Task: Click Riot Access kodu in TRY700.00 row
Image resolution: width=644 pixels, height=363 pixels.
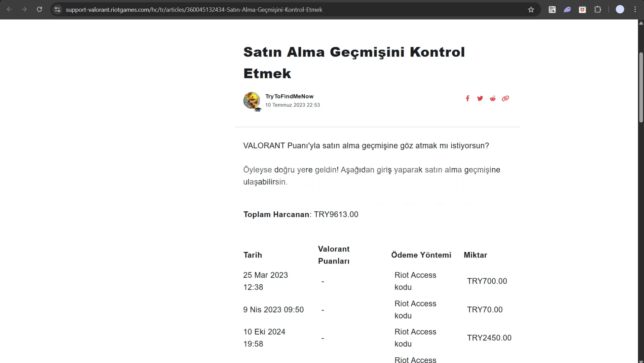Action: [415, 281]
